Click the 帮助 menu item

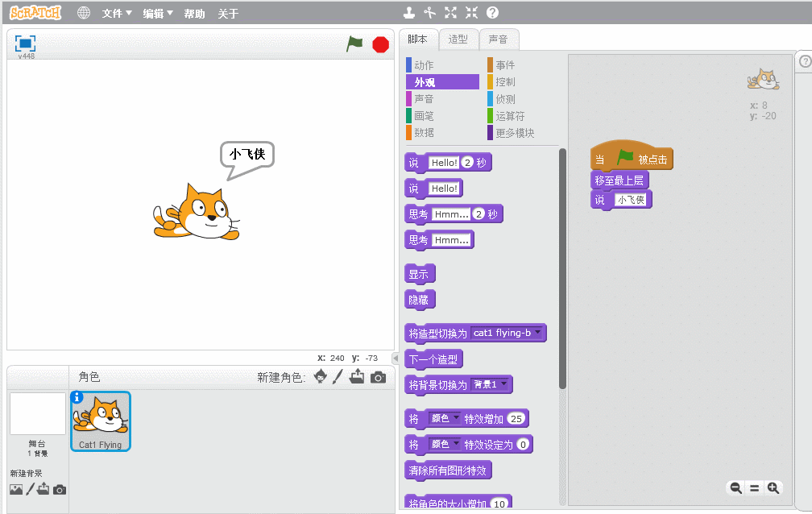coord(195,14)
